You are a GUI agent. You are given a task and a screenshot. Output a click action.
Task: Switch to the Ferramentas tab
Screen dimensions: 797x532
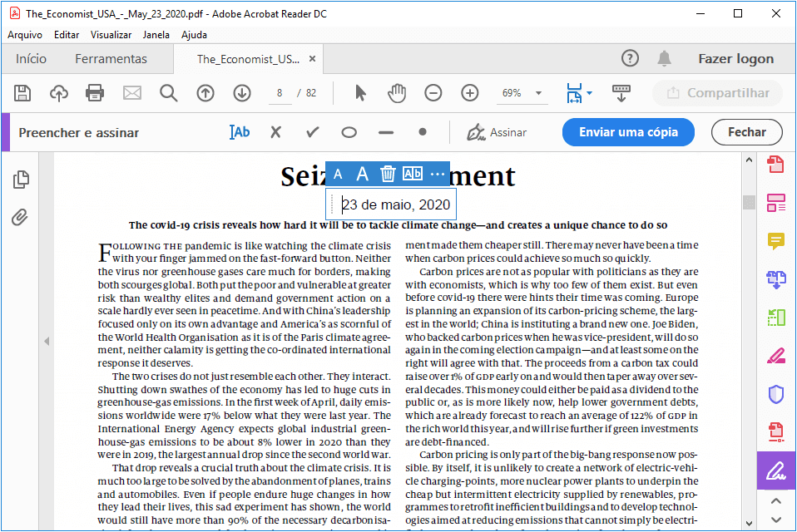point(111,59)
